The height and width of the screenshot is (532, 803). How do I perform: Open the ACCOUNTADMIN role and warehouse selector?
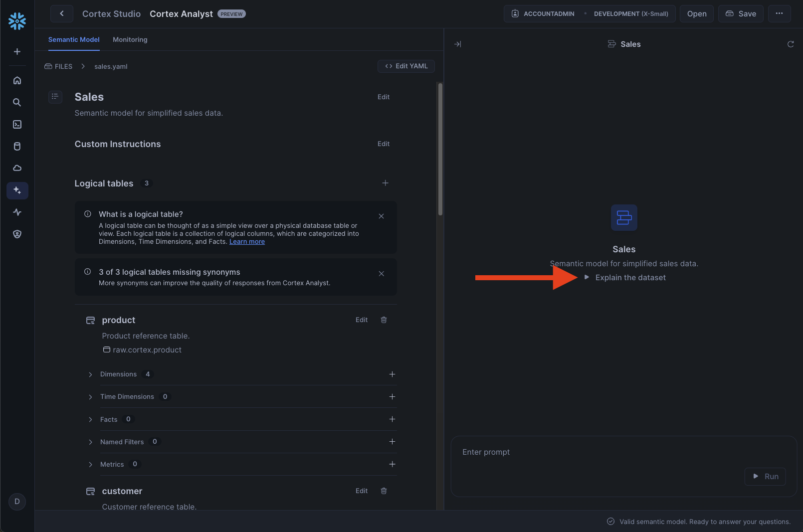pos(590,13)
